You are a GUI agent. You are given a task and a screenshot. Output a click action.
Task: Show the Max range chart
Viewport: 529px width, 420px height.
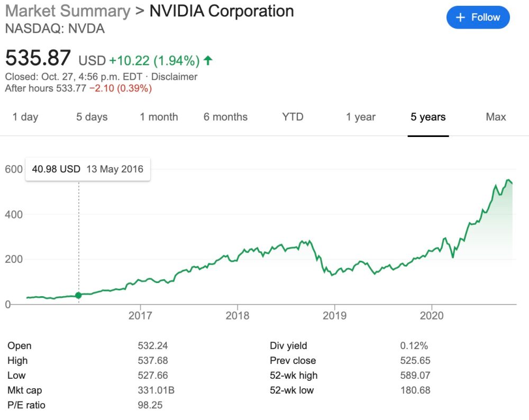pos(496,117)
